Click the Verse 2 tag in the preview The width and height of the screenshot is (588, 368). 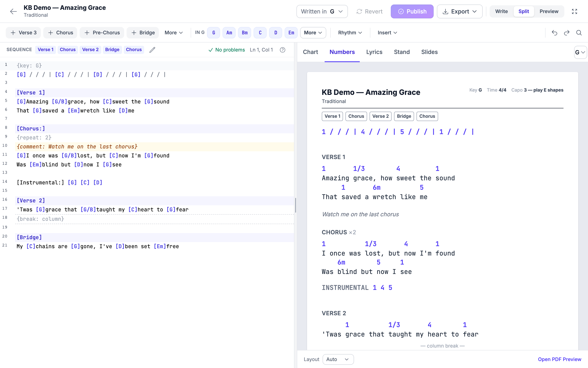pos(381,116)
